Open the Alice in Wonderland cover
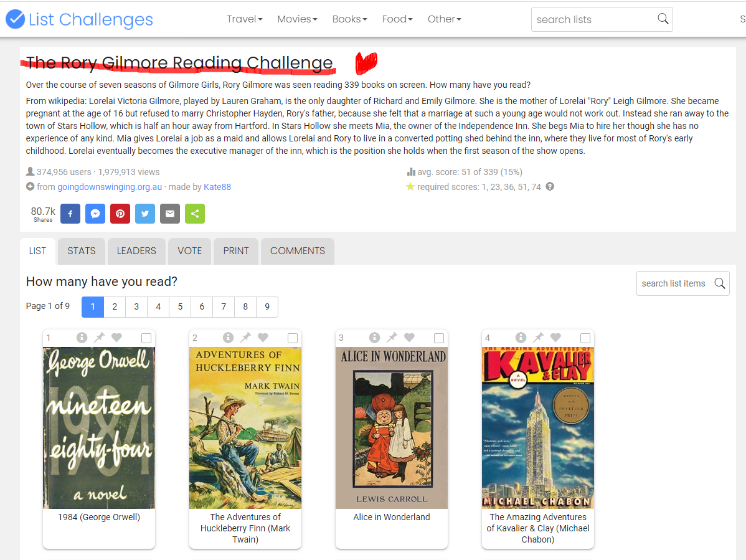Image resolution: width=746 pixels, height=560 pixels. tap(392, 428)
